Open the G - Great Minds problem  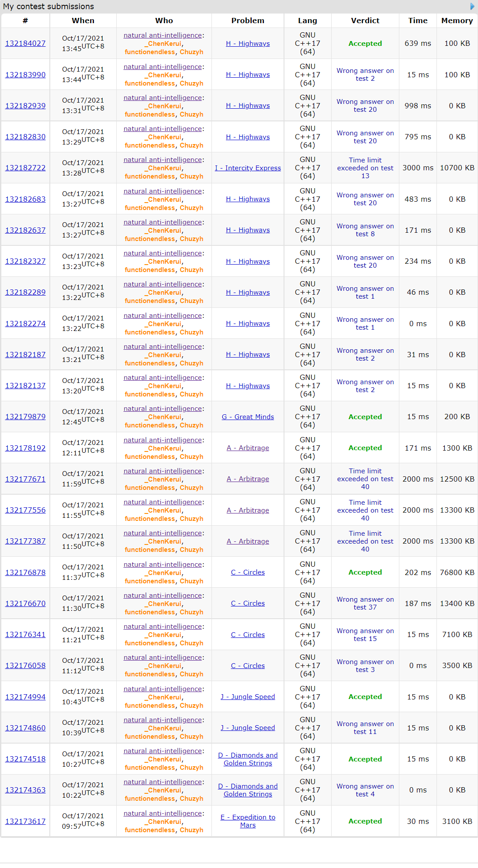click(x=248, y=417)
